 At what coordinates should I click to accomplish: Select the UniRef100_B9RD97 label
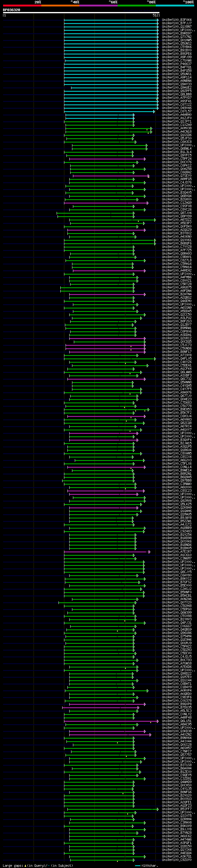pyautogui.click(x=177, y=33)
